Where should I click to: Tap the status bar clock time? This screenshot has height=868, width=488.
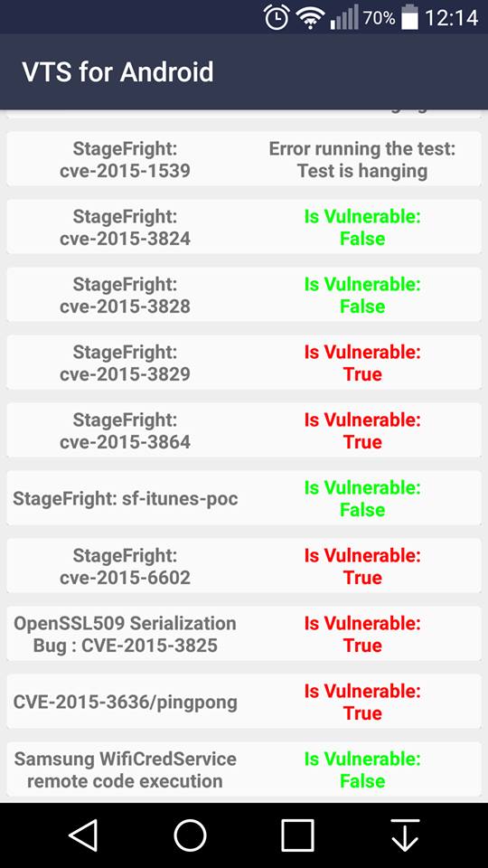tap(451, 18)
